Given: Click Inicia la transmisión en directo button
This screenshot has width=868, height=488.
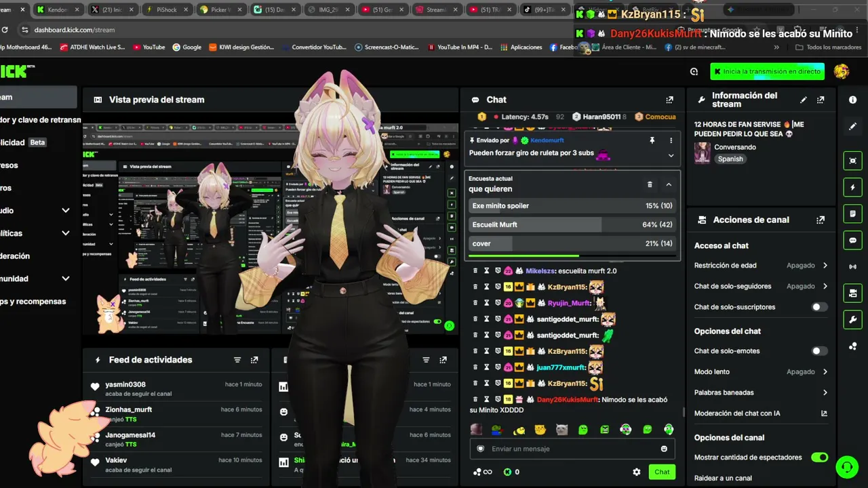Looking at the screenshot, I should tap(768, 71).
